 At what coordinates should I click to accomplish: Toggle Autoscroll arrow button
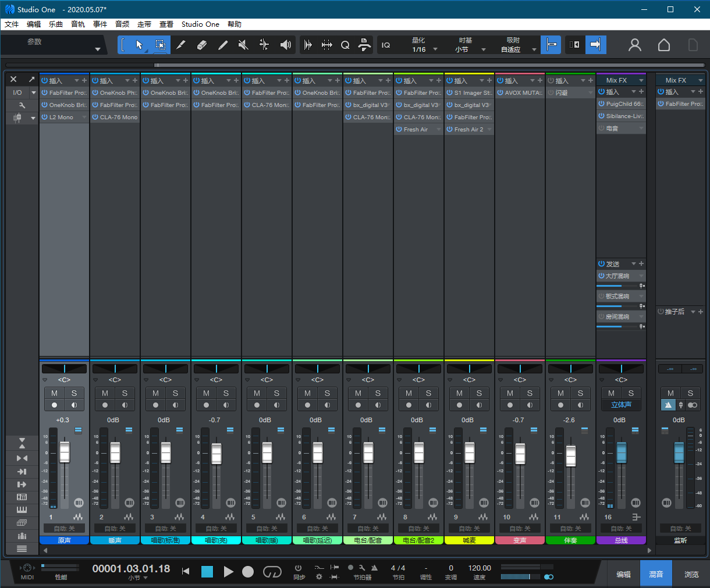coord(595,45)
